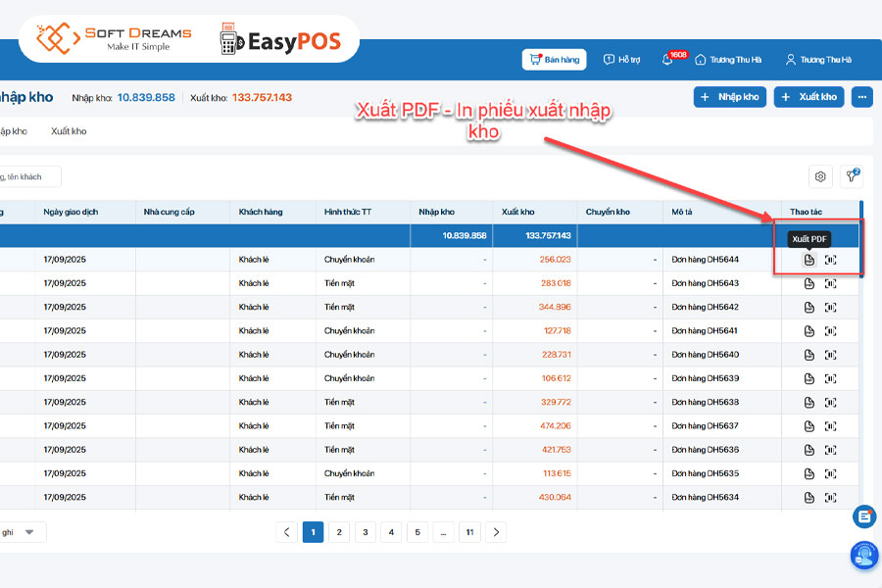Image resolution: width=882 pixels, height=588 pixels.
Task: Export PDF for order DH5642
Action: coord(808,307)
